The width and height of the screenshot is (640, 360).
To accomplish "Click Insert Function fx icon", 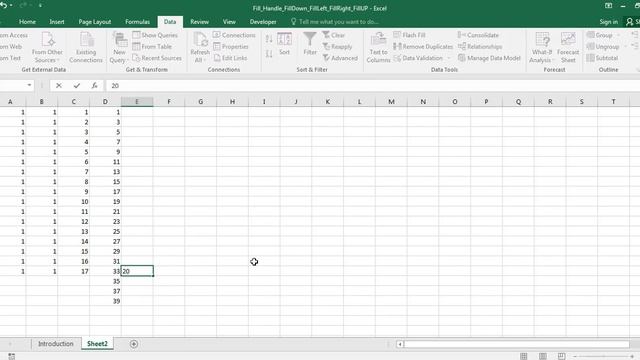I will click(x=94, y=85).
